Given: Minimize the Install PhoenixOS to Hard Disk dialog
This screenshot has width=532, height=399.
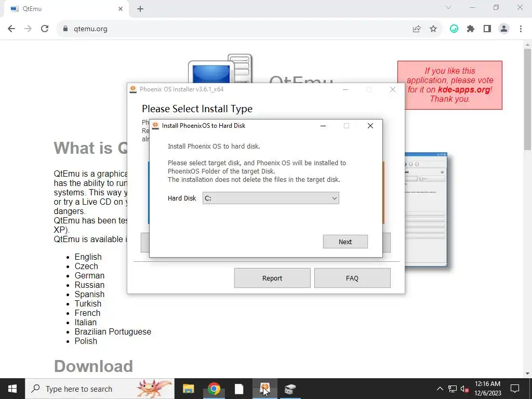Looking at the screenshot, I should click(x=323, y=126).
